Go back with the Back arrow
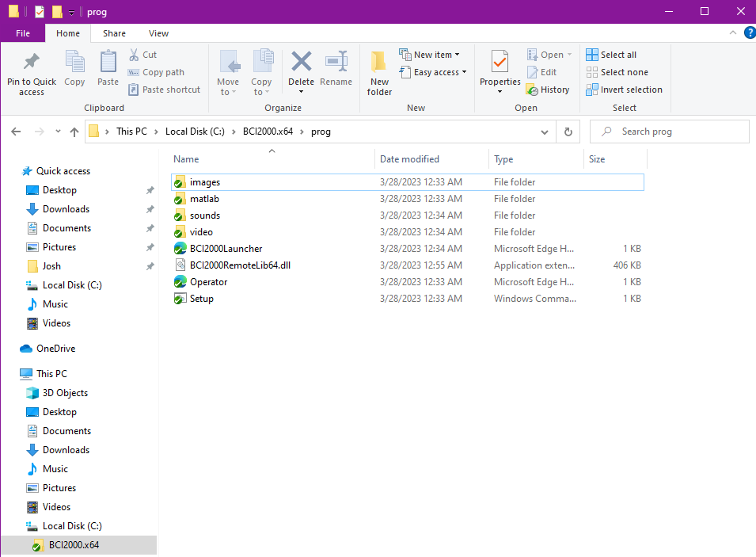 (16, 132)
